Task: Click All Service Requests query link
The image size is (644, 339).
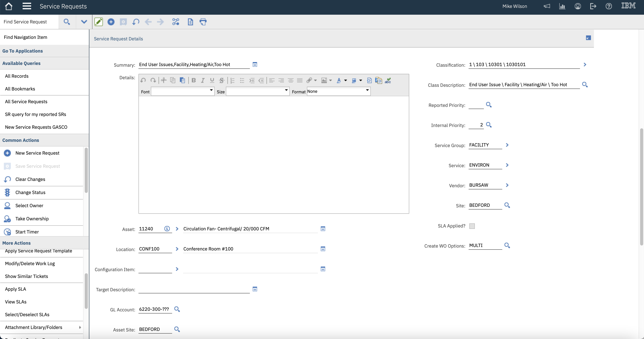Action: pos(26,101)
